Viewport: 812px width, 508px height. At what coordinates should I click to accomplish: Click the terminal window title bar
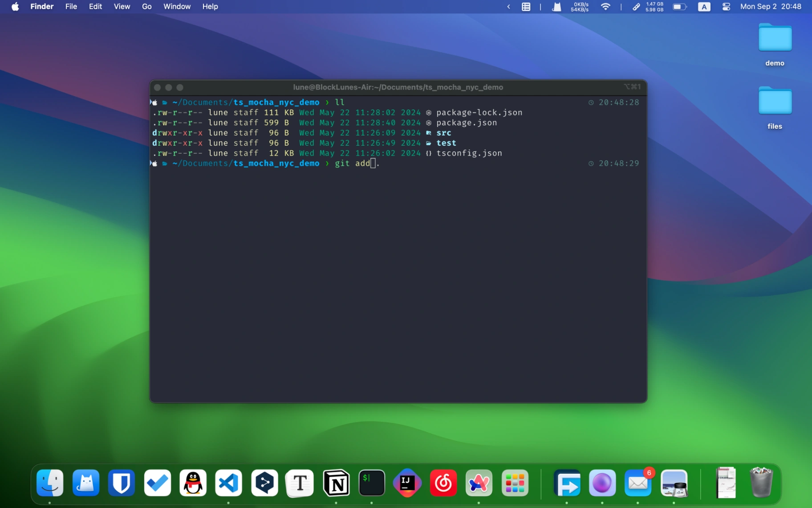pyautogui.click(x=398, y=87)
